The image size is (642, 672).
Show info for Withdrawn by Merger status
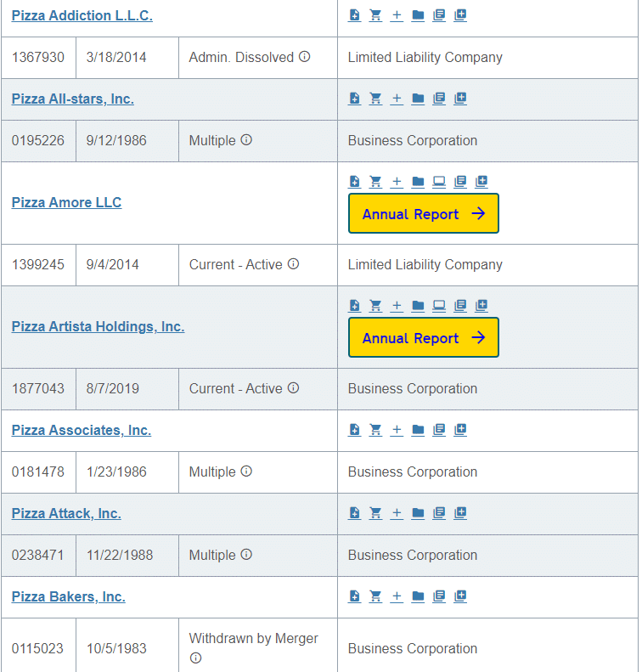(195, 658)
